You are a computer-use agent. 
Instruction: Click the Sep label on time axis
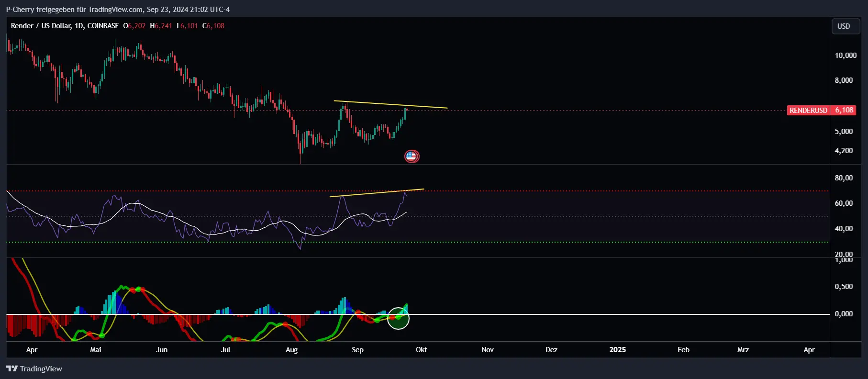[x=357, y=350]
